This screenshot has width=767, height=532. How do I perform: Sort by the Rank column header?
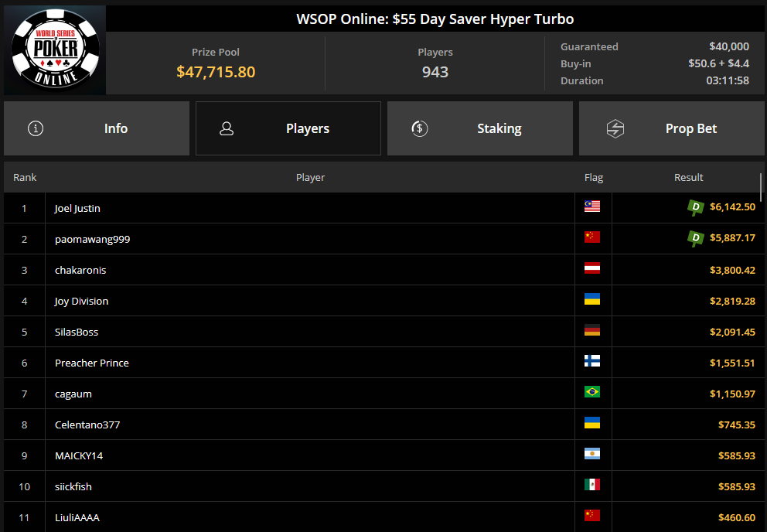click(25, 177)
